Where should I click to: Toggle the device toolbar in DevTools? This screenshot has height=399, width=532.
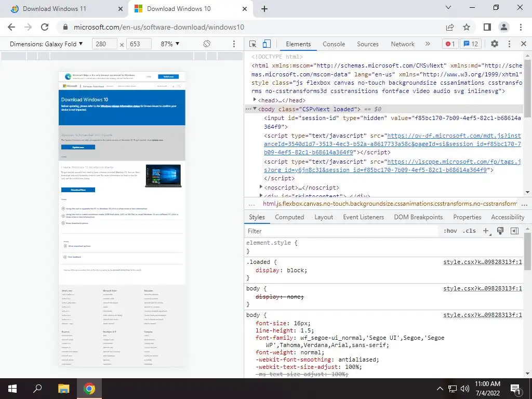(267, 44)
